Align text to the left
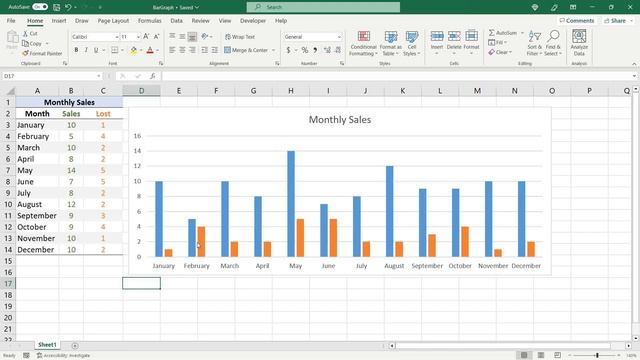 coord(172,50)
